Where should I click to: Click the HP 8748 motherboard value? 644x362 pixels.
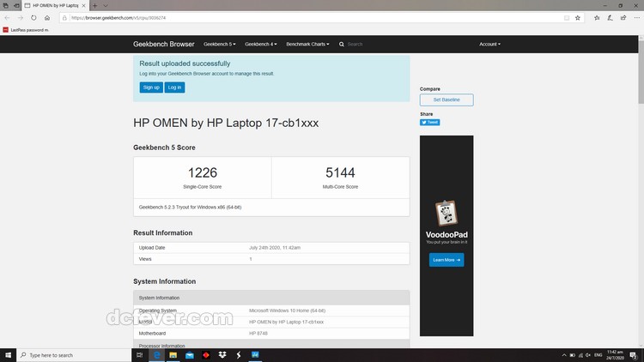[x=258, y=334]
